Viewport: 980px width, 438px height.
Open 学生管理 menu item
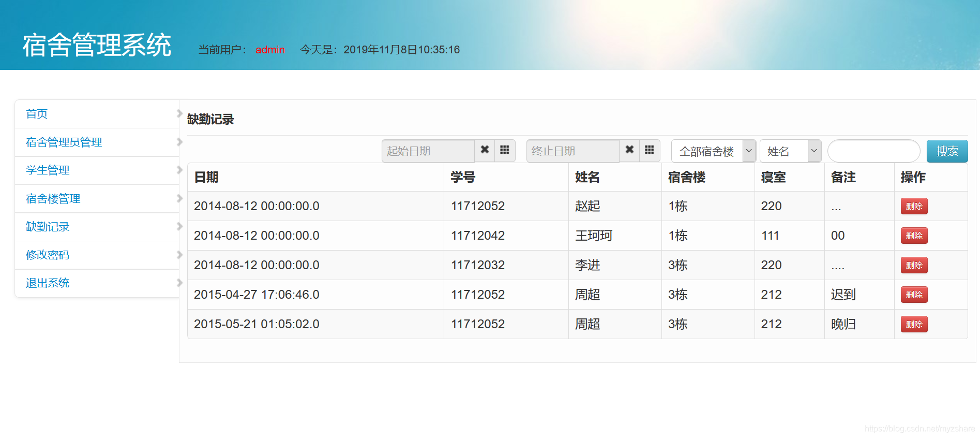tap(48, 170)
